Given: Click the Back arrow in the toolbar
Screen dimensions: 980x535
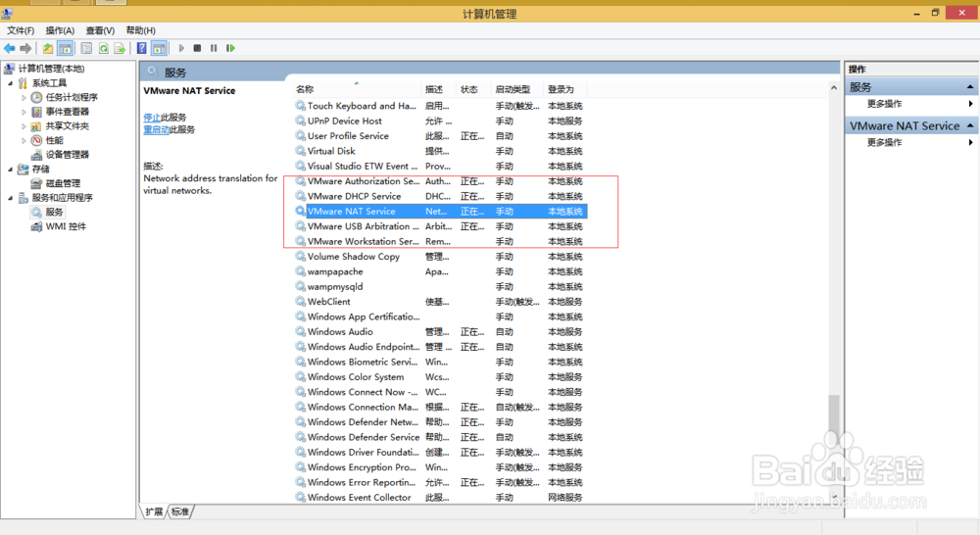Looking at the screenshot, I should [10, 48].
